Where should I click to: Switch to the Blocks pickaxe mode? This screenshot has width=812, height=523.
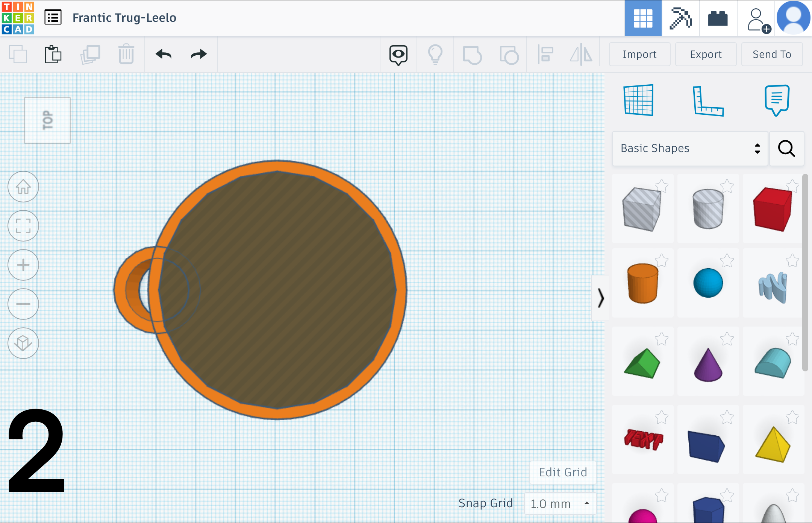tap(680, 18)
